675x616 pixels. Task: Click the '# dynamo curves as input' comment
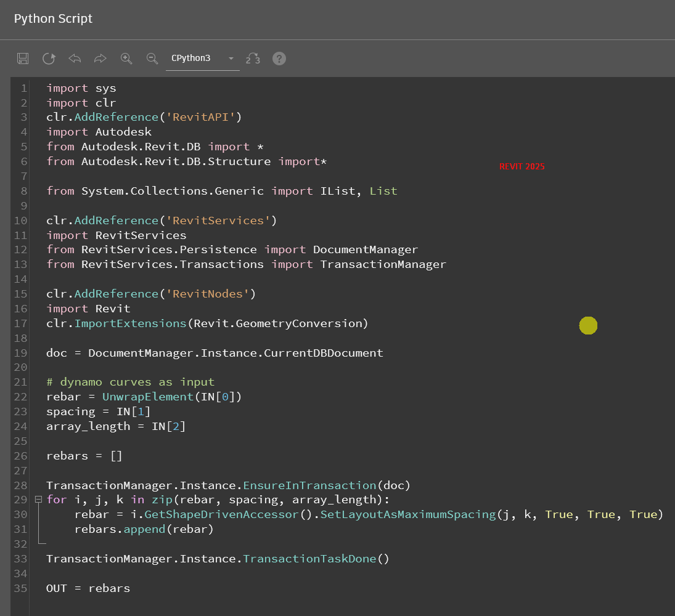(x=131, y=382)
